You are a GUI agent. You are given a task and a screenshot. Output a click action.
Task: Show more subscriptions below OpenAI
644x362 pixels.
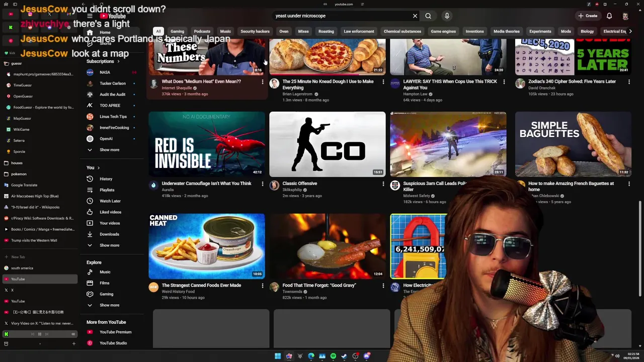[x=109, y=150]
